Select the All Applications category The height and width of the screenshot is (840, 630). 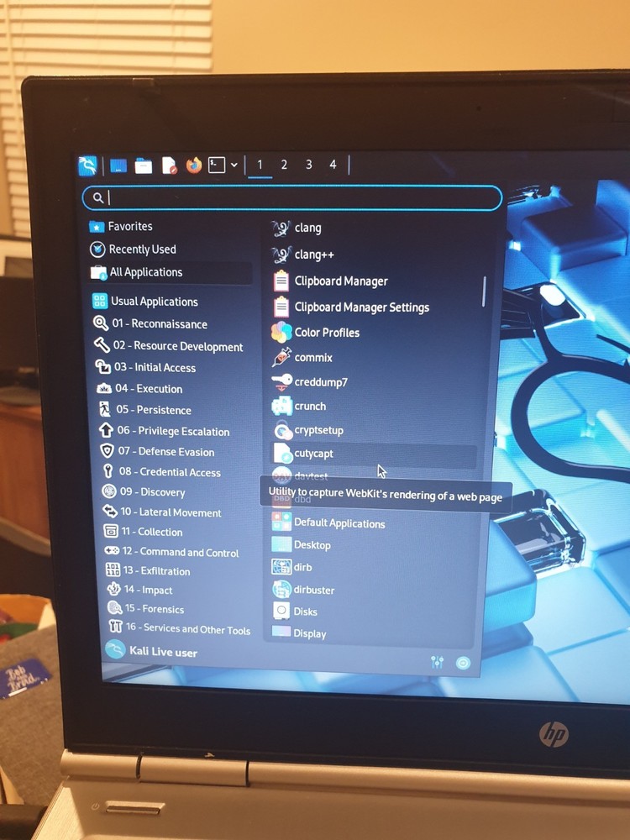pos(171,272)
